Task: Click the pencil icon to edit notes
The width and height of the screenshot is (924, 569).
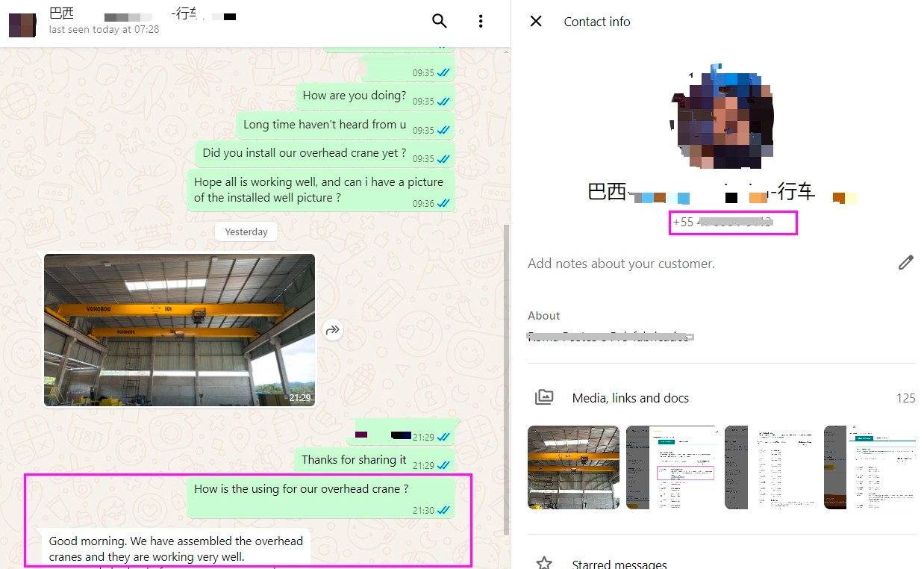Action: pyautogui.click(x=905, y=263)
